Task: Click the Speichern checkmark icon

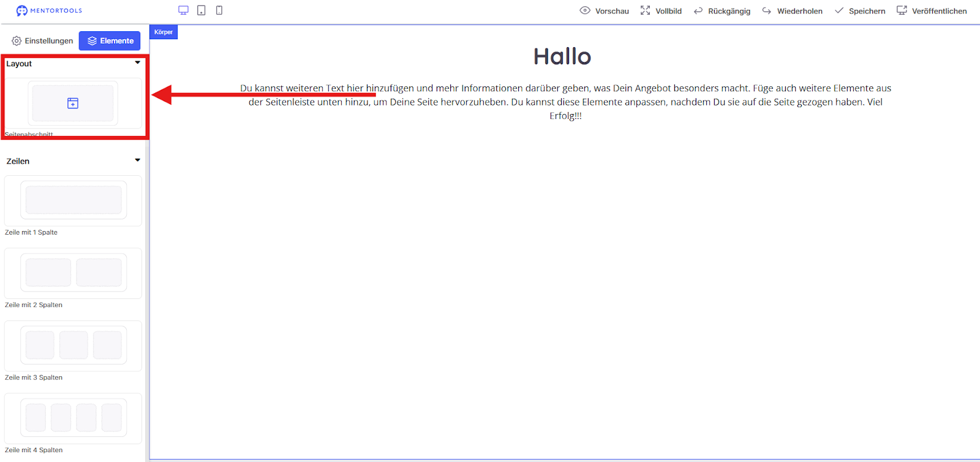Action: [x=839, y=10]
